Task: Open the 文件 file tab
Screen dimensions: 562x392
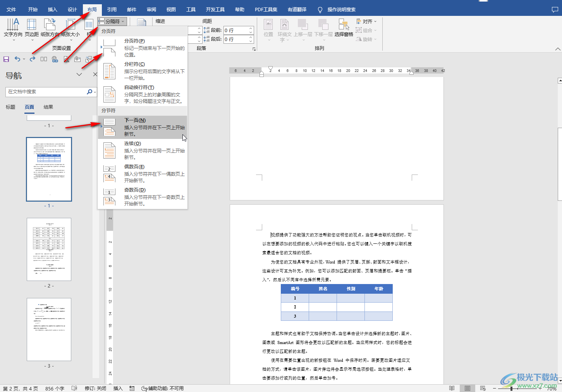Action: tap(11, 10)
